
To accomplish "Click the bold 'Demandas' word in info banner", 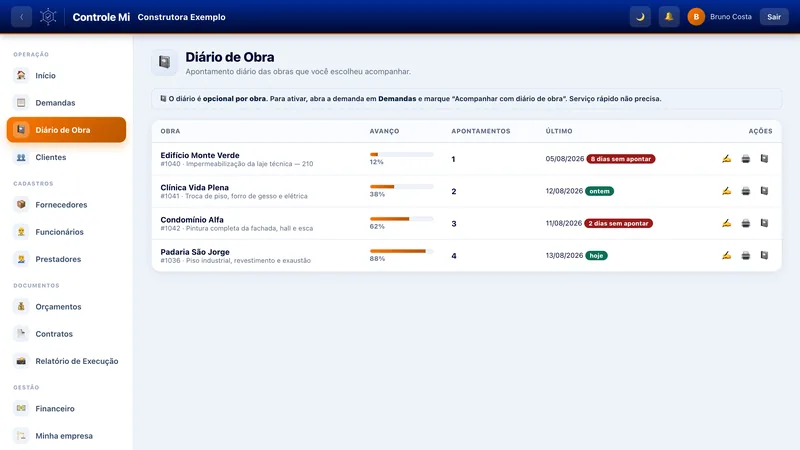I will [397, 98].
